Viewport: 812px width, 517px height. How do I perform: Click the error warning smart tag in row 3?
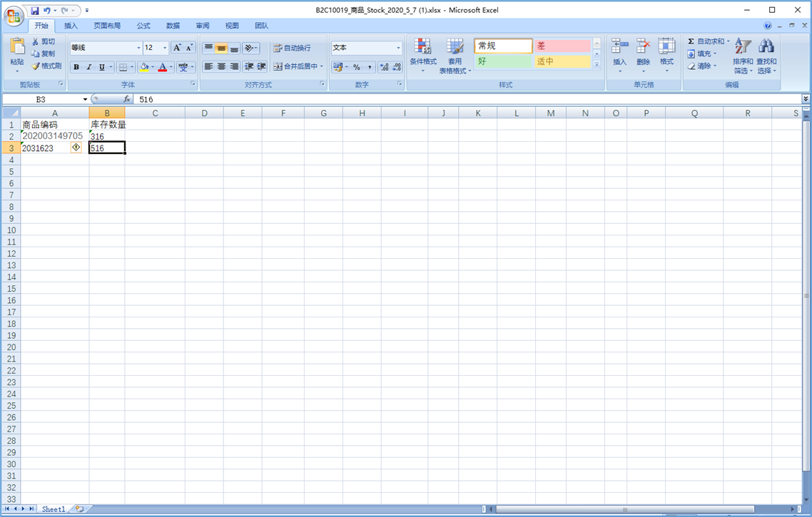pos(76,148)
